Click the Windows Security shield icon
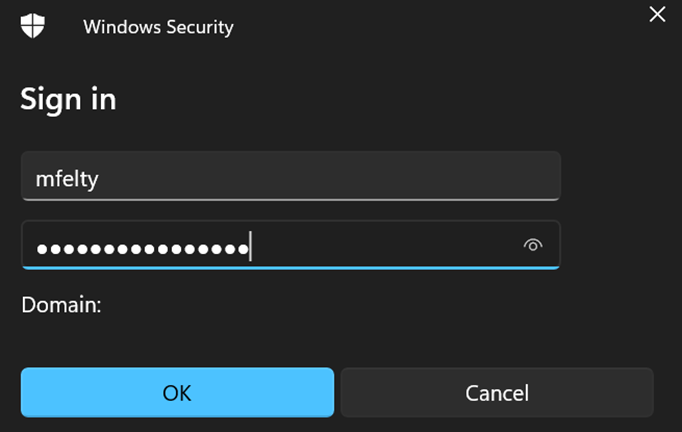 [34, 25]
